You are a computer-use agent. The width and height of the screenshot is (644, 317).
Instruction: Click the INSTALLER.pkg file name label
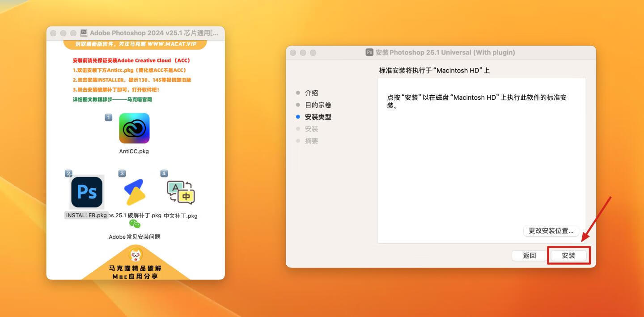click(87, 215)
